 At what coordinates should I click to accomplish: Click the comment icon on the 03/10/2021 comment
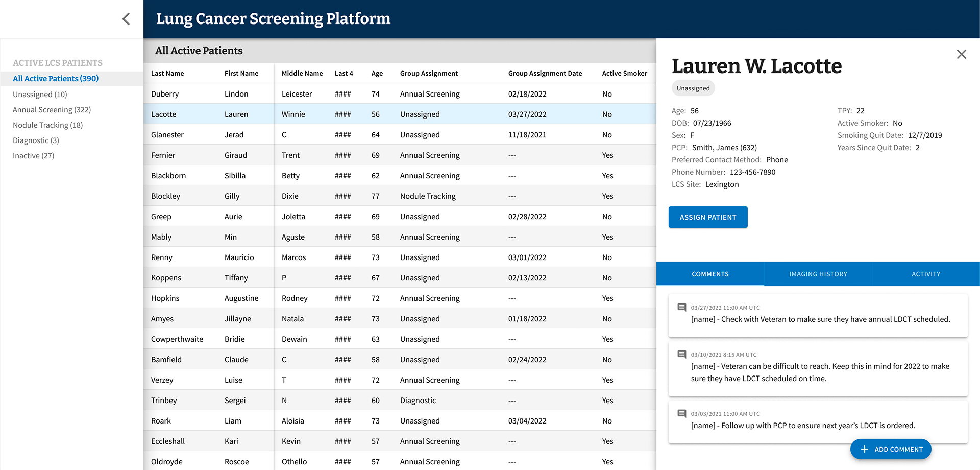pos(681,355)
